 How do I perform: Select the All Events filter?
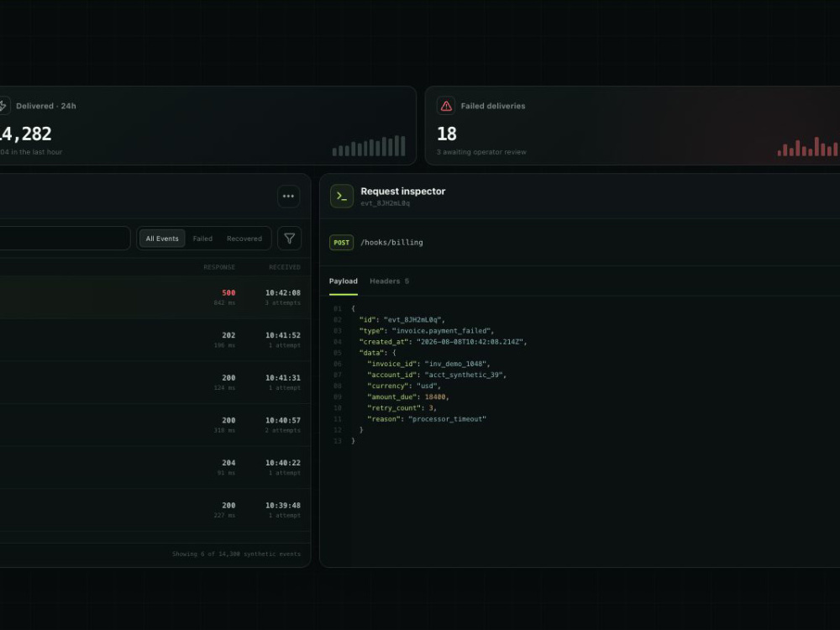click(162, 239)
